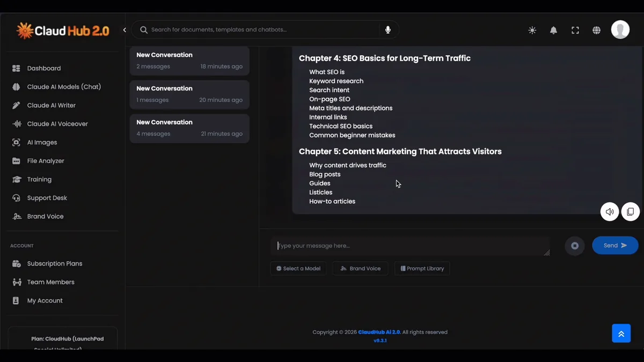This screenshot has width=644, height=362.
Task: Open the notifications bell
Action: coord(553,31)
